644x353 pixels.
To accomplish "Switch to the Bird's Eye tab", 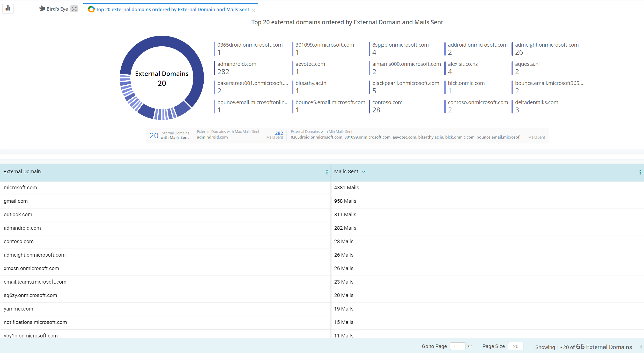I will tap(57, 8).
